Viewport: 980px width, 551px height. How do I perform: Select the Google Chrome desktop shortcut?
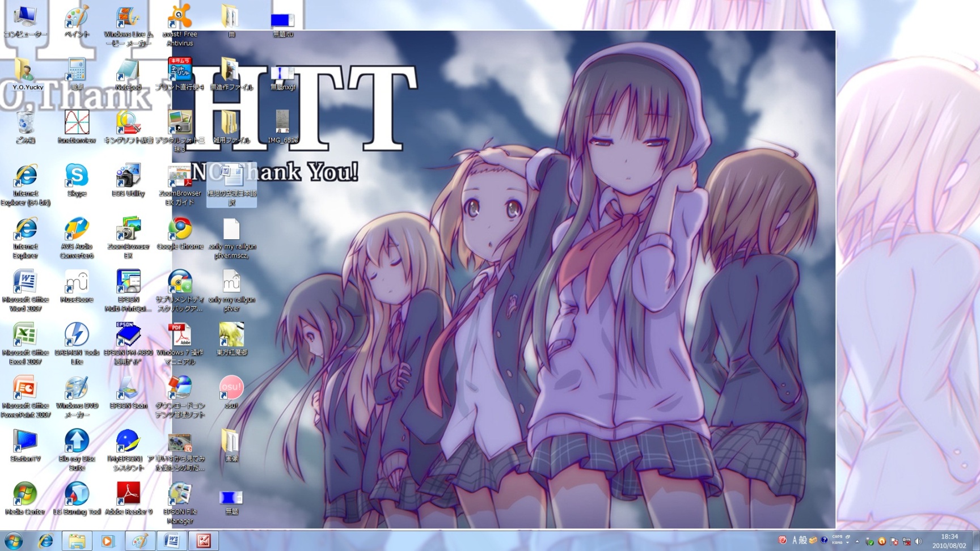pos(180,234)
